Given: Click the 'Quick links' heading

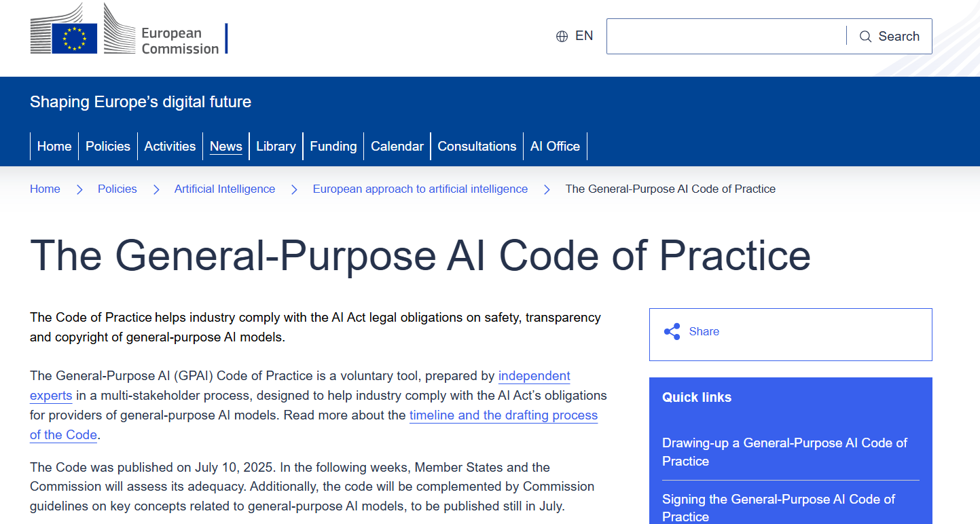Looking at the screenshot, I should click(697, 398).
